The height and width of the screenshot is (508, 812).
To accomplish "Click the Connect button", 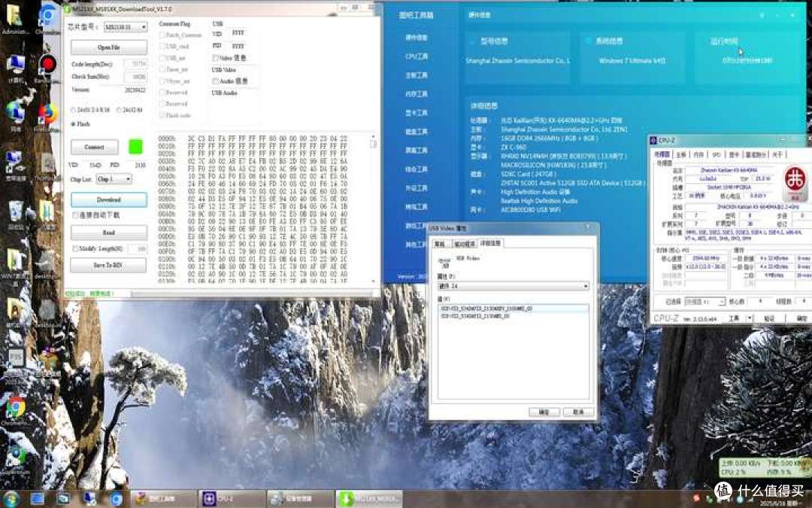I will coord(94,148).
